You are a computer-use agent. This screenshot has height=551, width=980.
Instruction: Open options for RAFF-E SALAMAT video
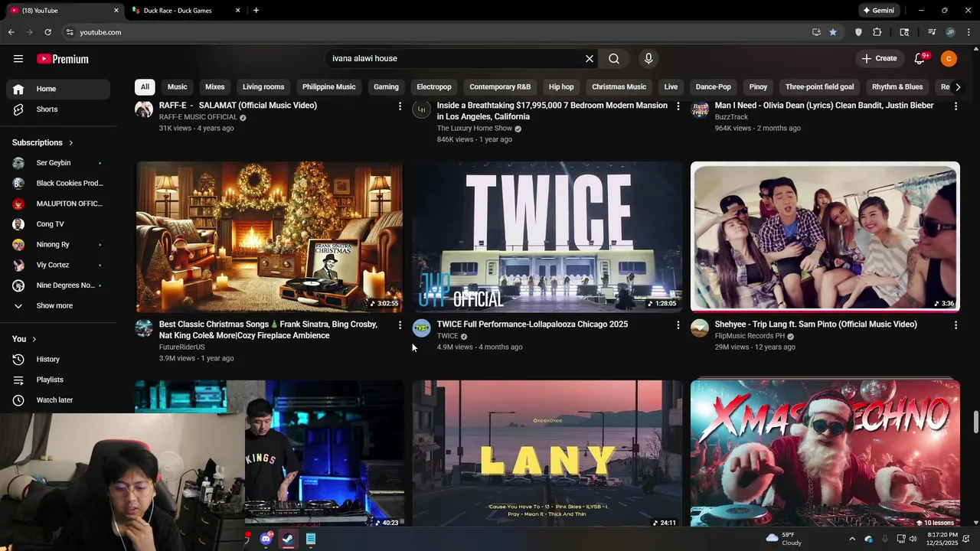(400, 106)
